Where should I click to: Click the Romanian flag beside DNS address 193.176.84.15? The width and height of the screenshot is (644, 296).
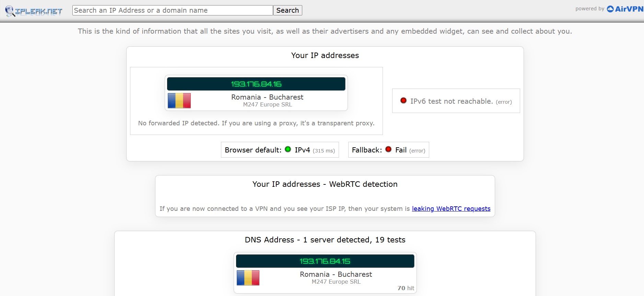pos(248,278)
